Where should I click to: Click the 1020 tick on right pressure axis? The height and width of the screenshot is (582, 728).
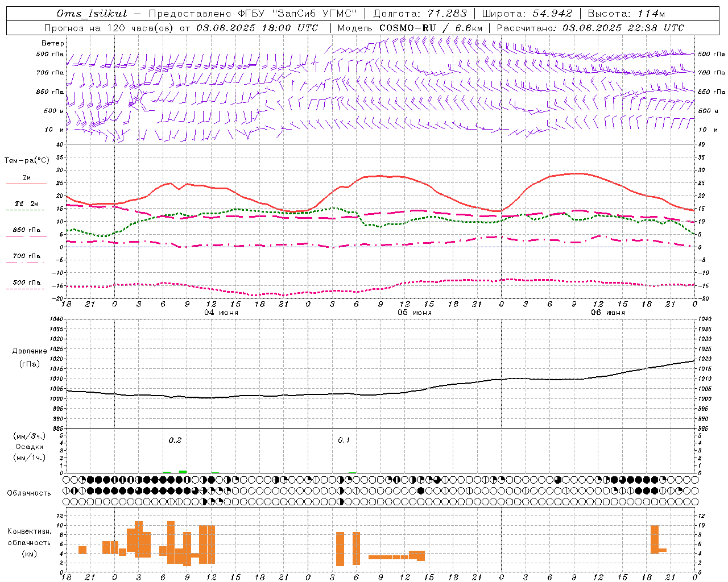pyautogui.click(x=705, y=359)
